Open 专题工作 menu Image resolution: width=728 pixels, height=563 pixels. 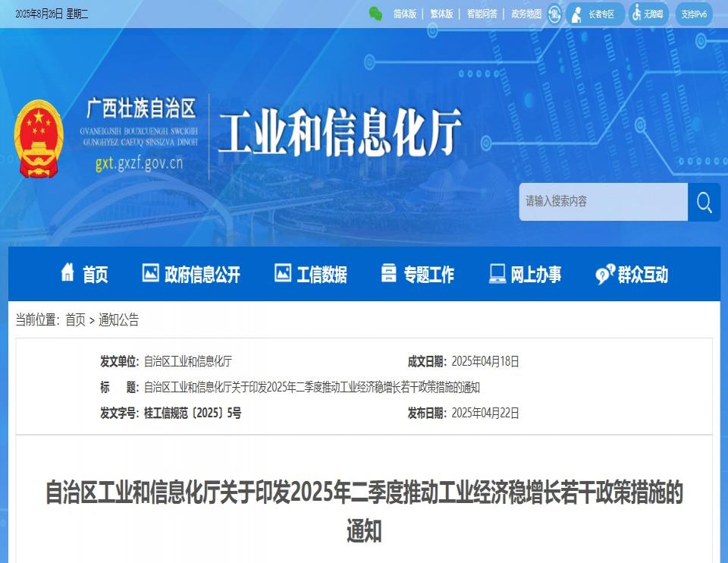[428, 274]
